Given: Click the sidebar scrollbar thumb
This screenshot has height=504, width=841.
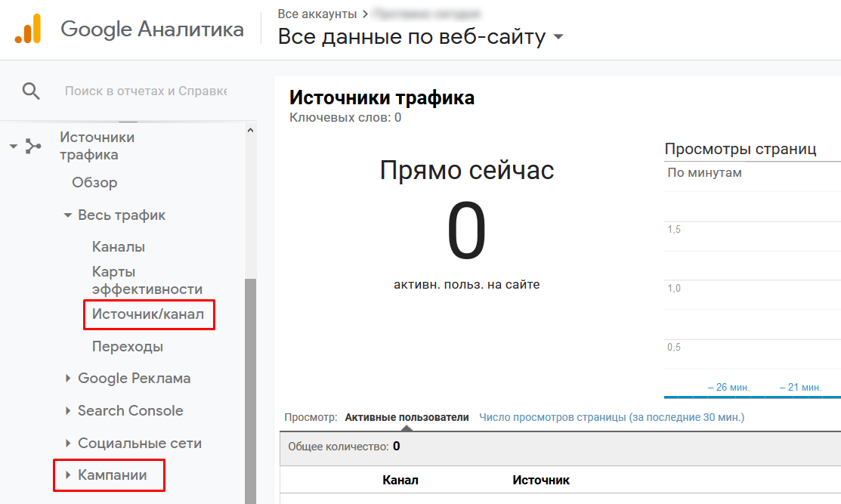Looking at the screenshot, I should click(x=250, y=391).
